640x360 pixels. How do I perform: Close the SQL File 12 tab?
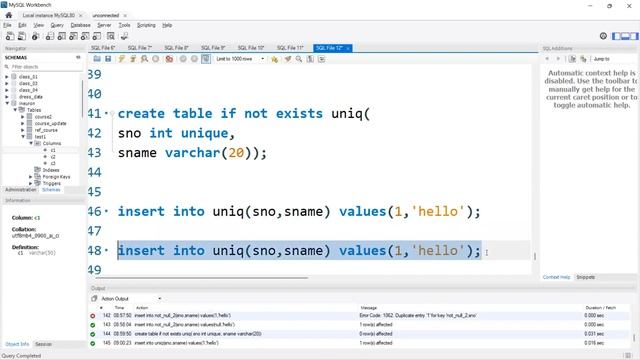point(348,48)
